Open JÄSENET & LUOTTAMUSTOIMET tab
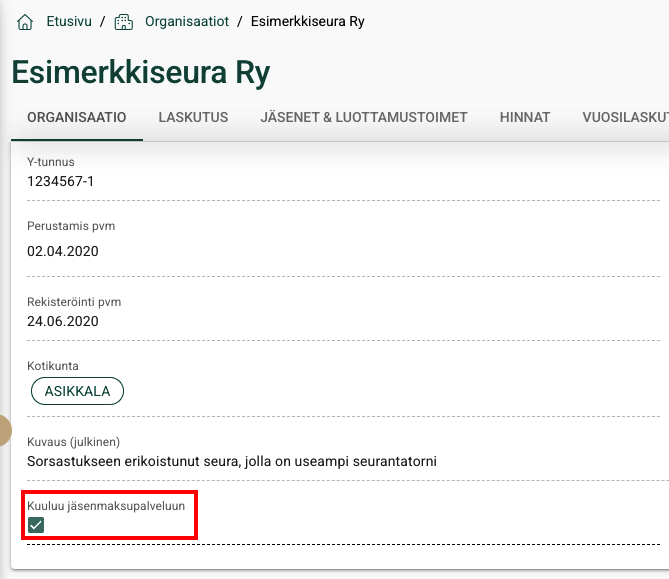 point(364,117)
